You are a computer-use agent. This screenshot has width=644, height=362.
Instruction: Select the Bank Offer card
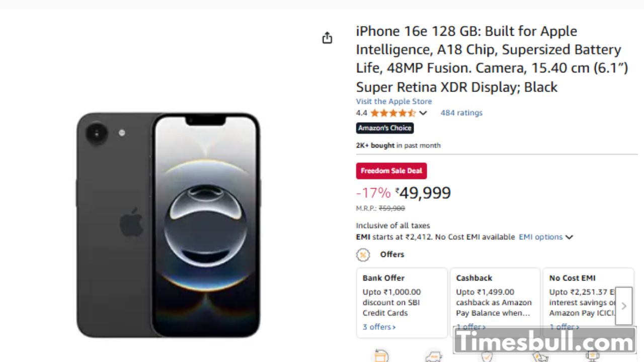coord(401,302)
